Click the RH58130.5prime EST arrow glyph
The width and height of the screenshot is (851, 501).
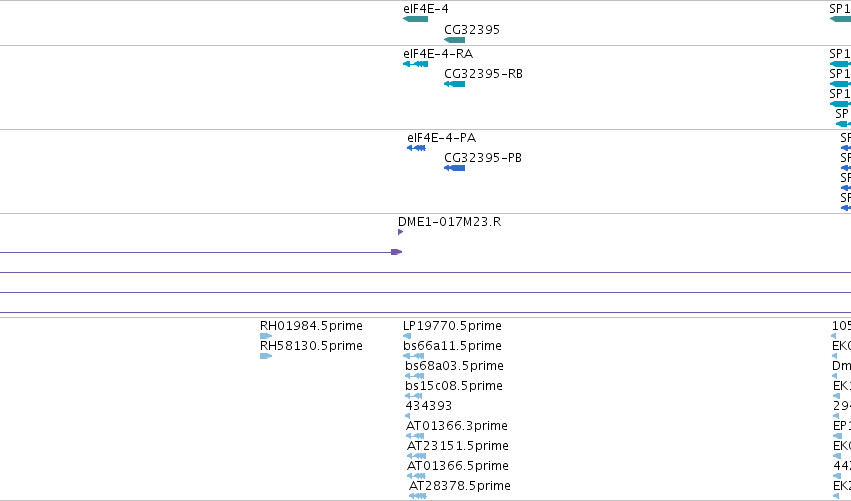pos(266,356)
